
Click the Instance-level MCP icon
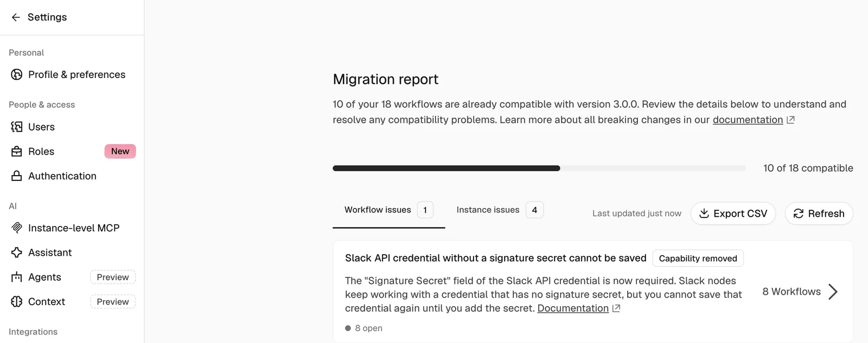(17, 228)
